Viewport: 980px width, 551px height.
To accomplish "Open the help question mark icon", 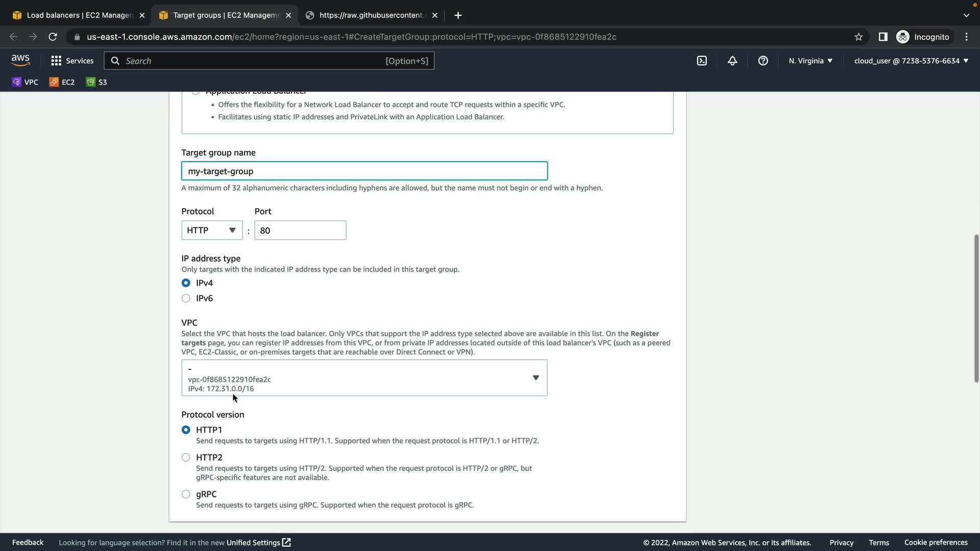I will [763, 61].
